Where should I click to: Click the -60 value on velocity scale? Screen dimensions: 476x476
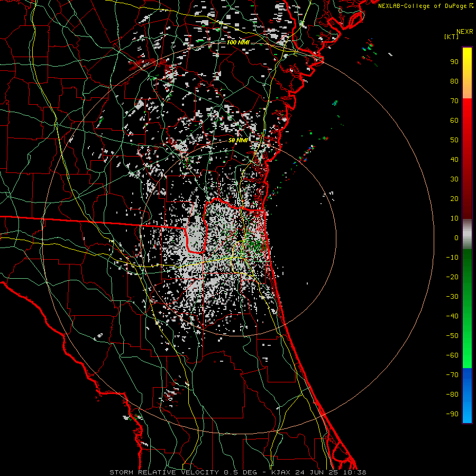click(452, 355)
